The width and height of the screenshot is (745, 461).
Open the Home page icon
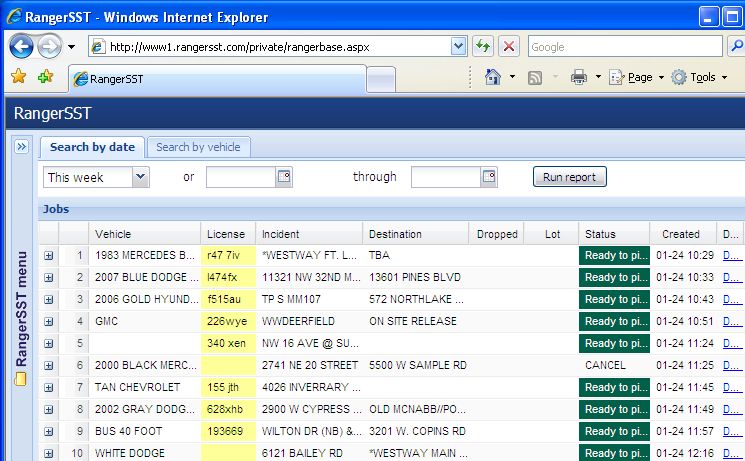click(492, 77)
